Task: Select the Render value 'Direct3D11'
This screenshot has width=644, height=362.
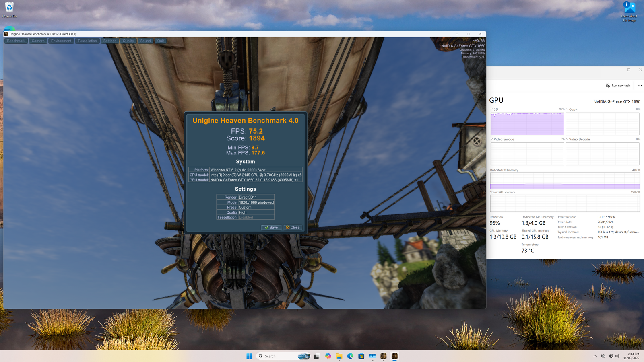Action: click(248, 197)
